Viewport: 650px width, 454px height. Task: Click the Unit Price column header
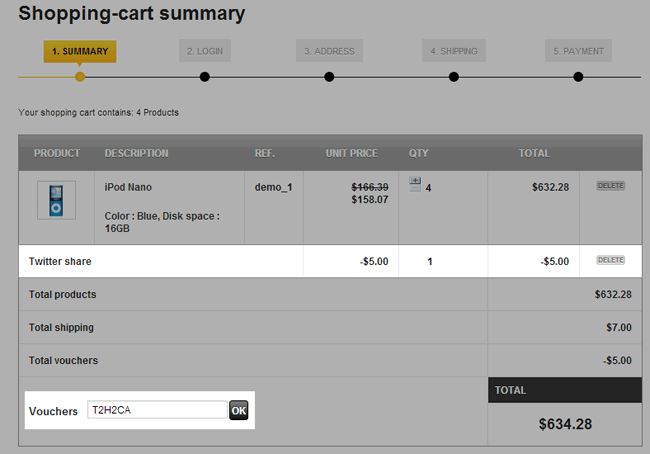(351, 153)
